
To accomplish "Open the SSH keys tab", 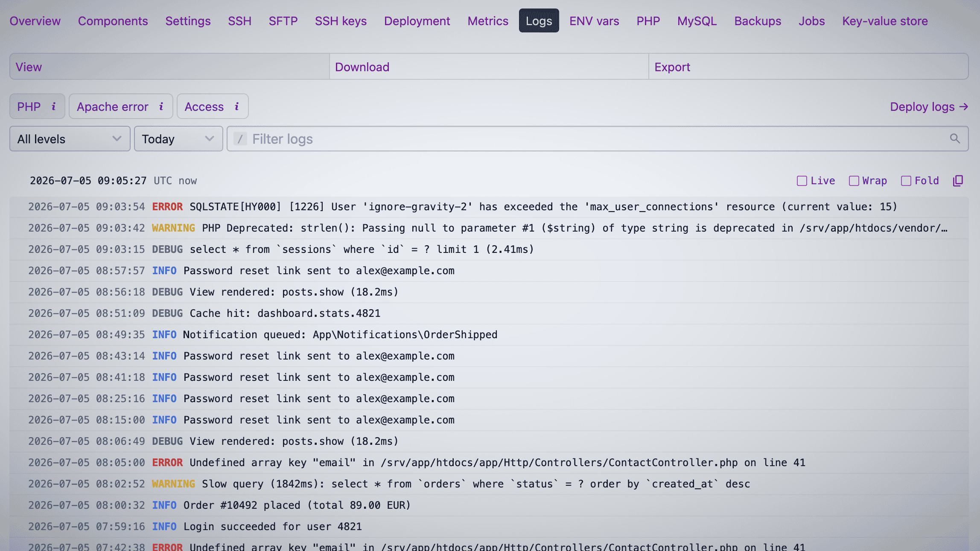I will point(341,21).
